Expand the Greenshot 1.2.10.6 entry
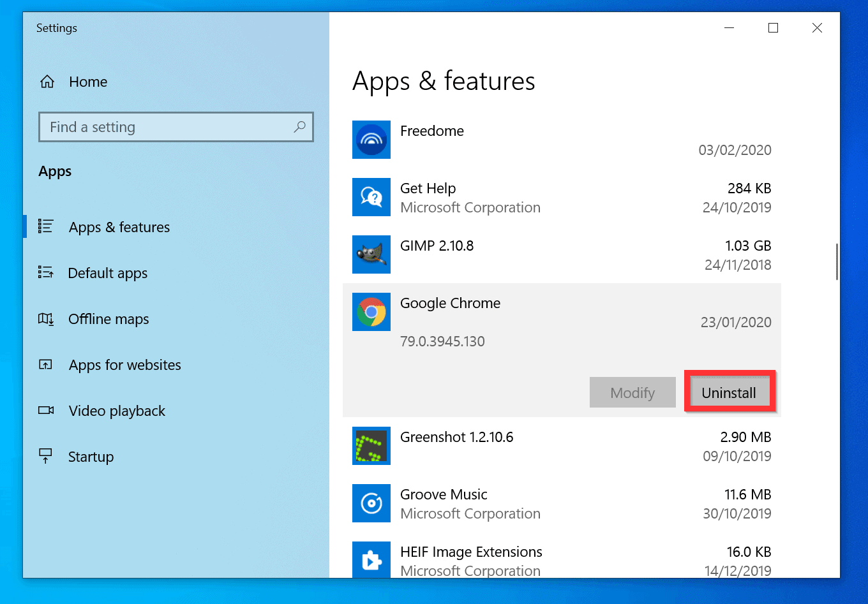Image resolution: width=868 pixels, height=604 pixels. point(562,446)
